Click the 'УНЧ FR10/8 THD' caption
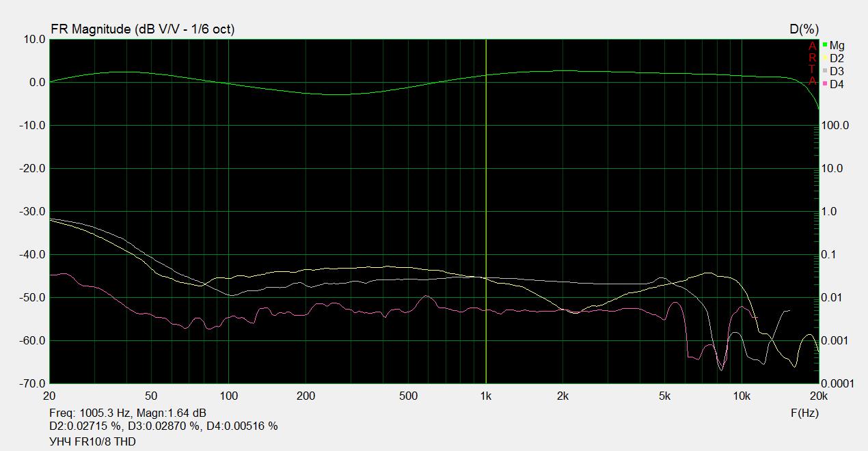This screenshot has width=868, height=451. tap(93, 442)
